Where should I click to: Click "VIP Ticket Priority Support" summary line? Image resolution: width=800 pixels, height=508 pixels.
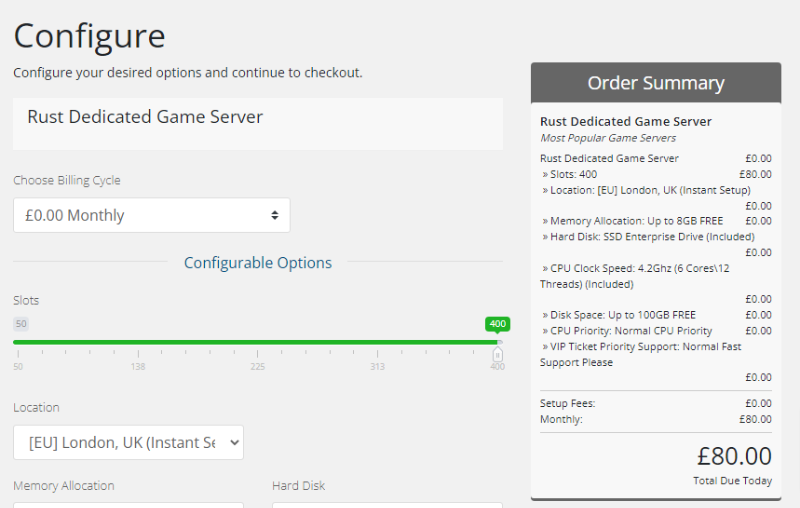[x=641, y=354]
